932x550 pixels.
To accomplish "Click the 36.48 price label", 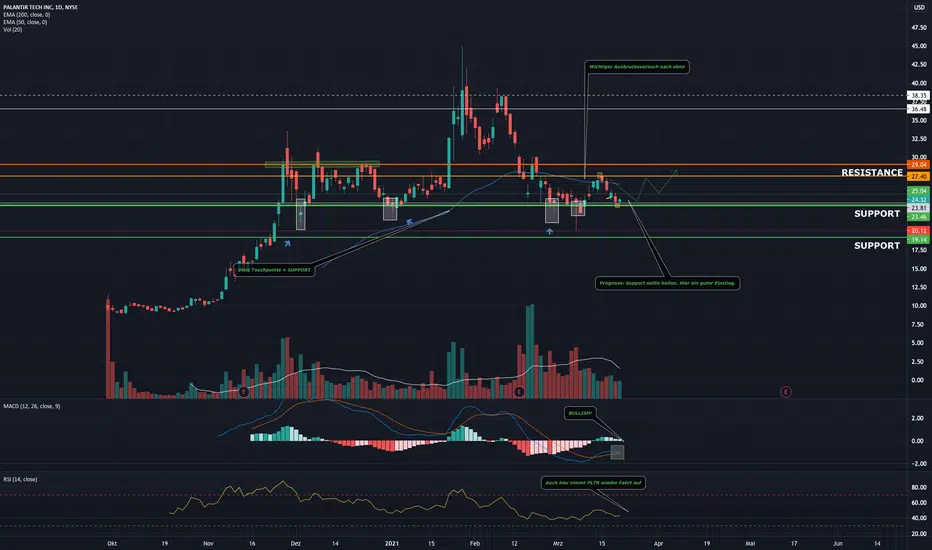I will (x=918, y=109).
